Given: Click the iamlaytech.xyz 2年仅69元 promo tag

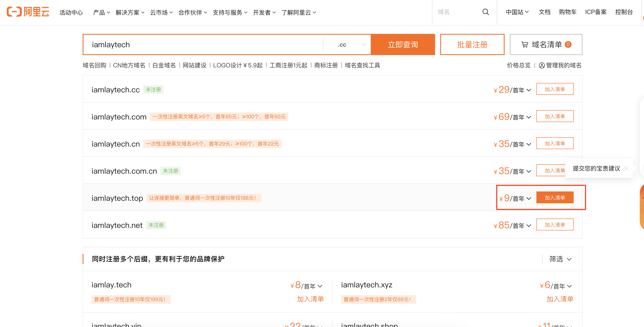Looking at the screenshot, I should click(379, 299).
